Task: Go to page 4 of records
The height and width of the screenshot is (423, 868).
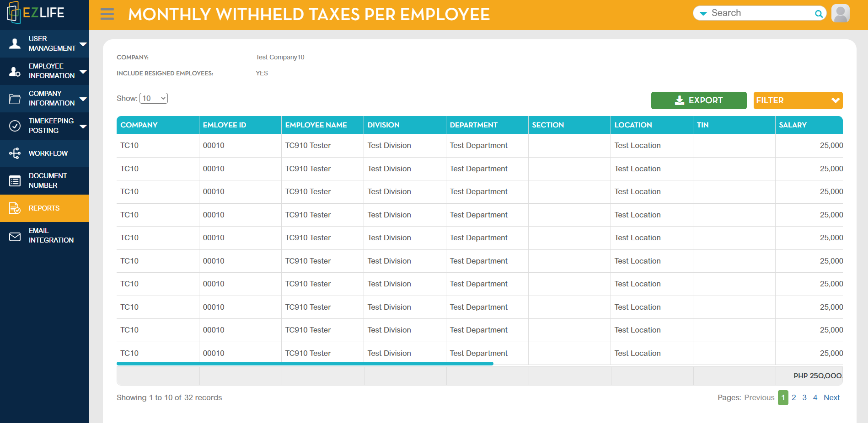Action: (x=814, y=397)
